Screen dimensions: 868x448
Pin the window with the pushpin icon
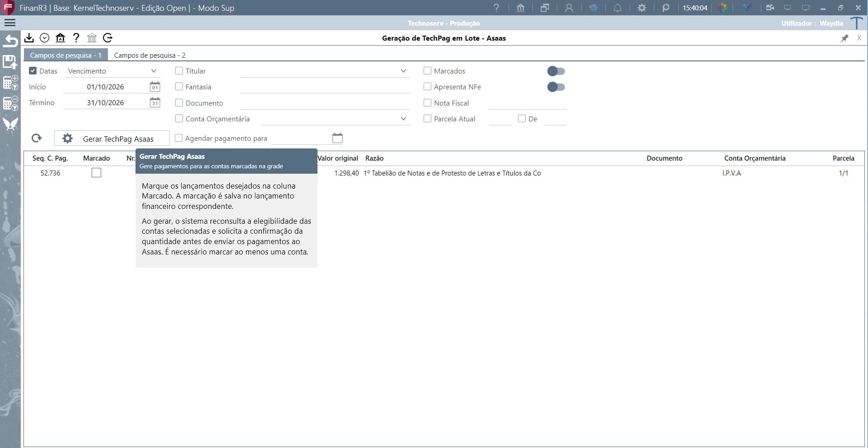coord(845,38)
